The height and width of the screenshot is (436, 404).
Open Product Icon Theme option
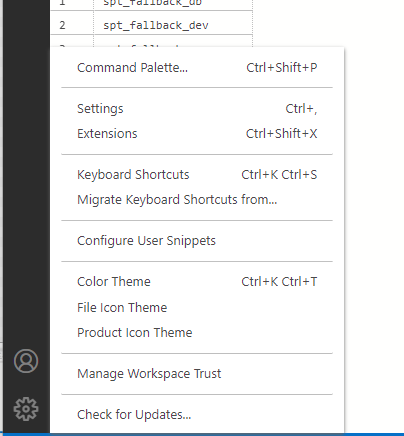(x=197, y=333)
